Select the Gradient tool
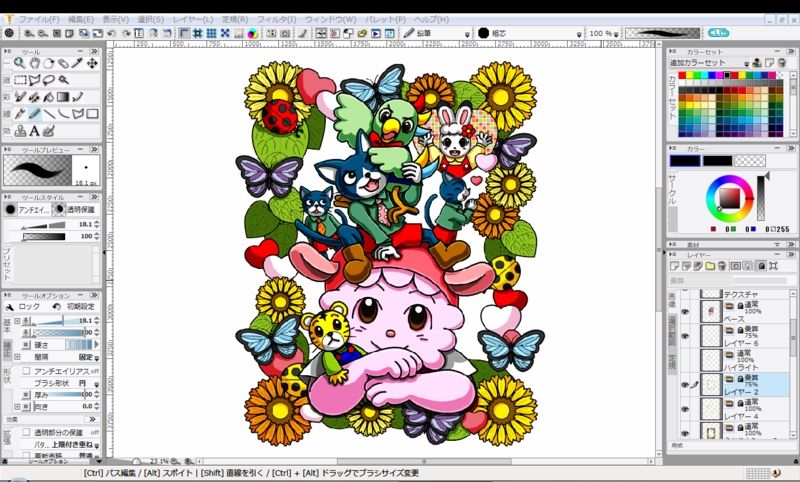800x482 pixels. [63, 97]
